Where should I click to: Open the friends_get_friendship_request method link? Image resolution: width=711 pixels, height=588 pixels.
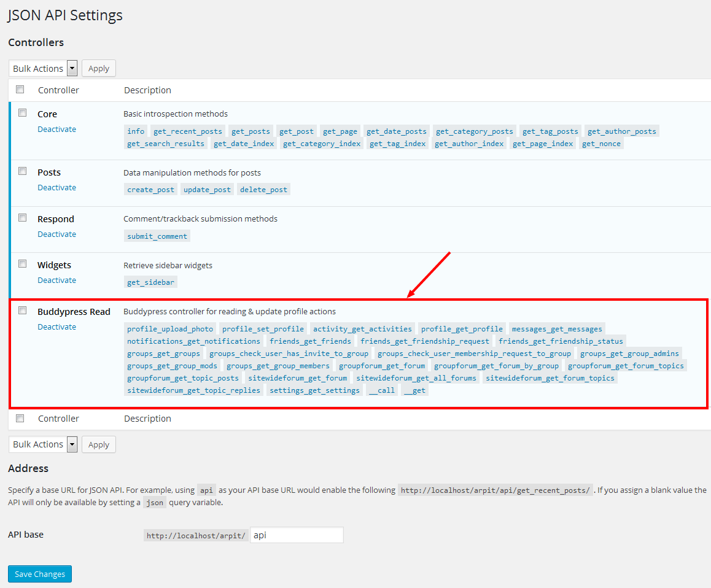click(425, 341)
